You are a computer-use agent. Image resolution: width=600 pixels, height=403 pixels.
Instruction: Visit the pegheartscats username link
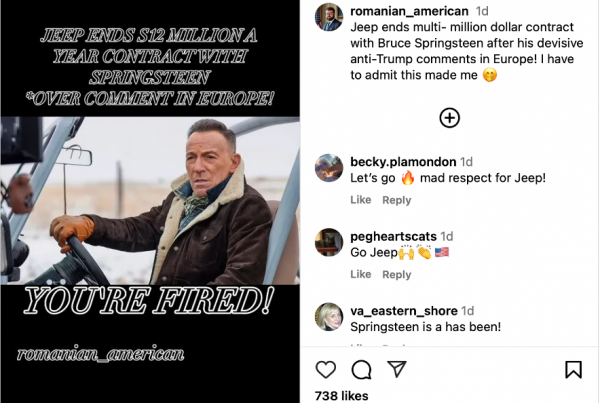point(393,237)
